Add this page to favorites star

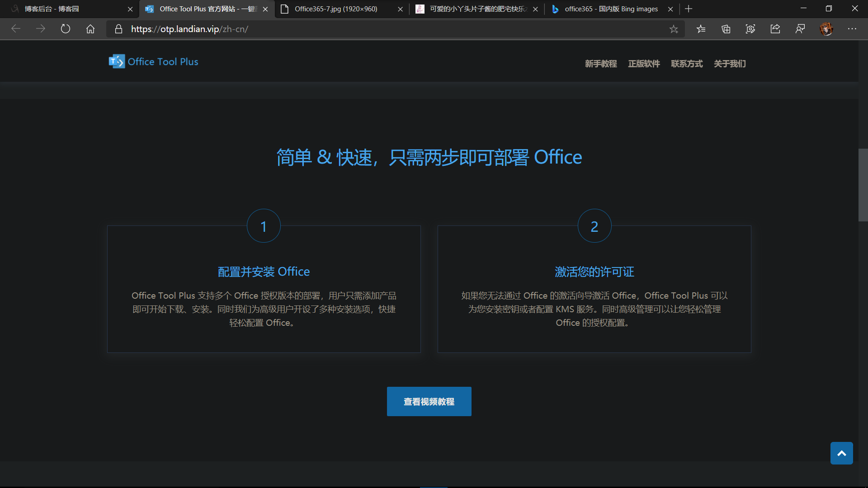(674, 29)
